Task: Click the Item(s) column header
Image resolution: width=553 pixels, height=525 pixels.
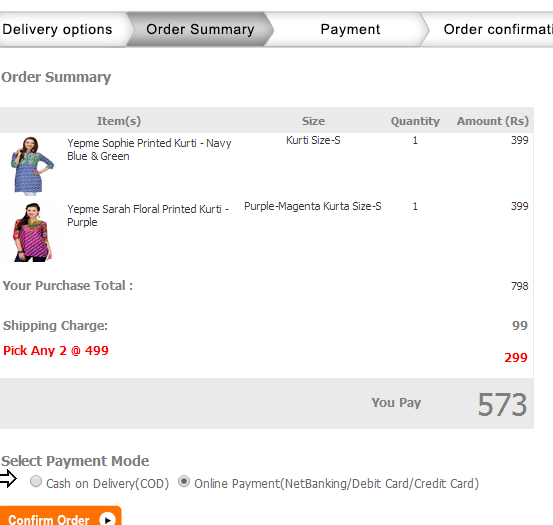Action: 119,121
